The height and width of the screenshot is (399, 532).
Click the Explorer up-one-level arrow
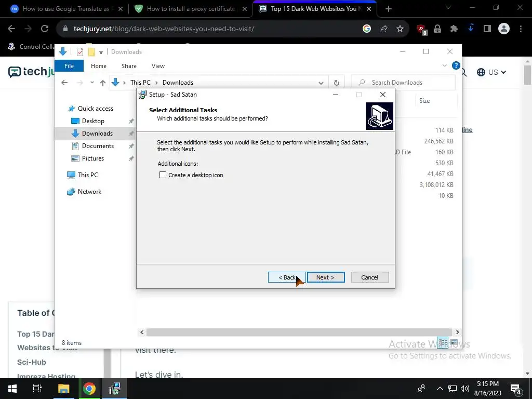(x=103, y=83)
